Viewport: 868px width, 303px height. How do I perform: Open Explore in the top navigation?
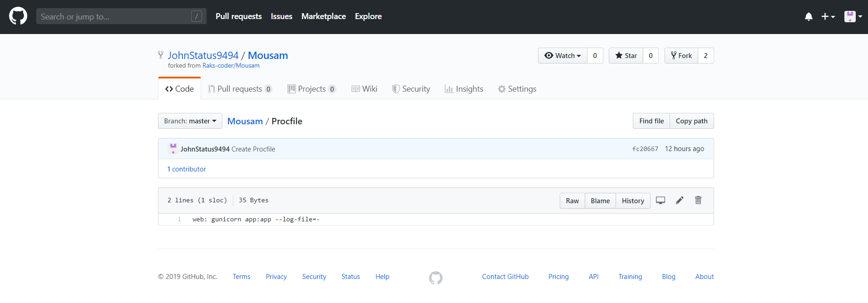coord(368,16)
